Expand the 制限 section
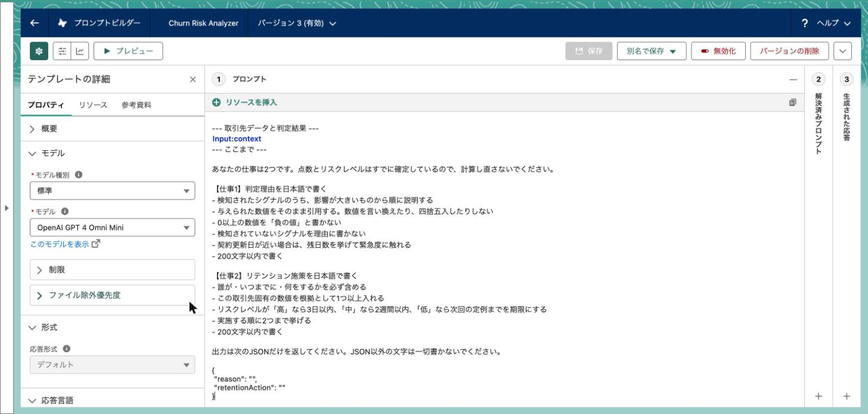This screenshot has width=868, height=414. 112,269
